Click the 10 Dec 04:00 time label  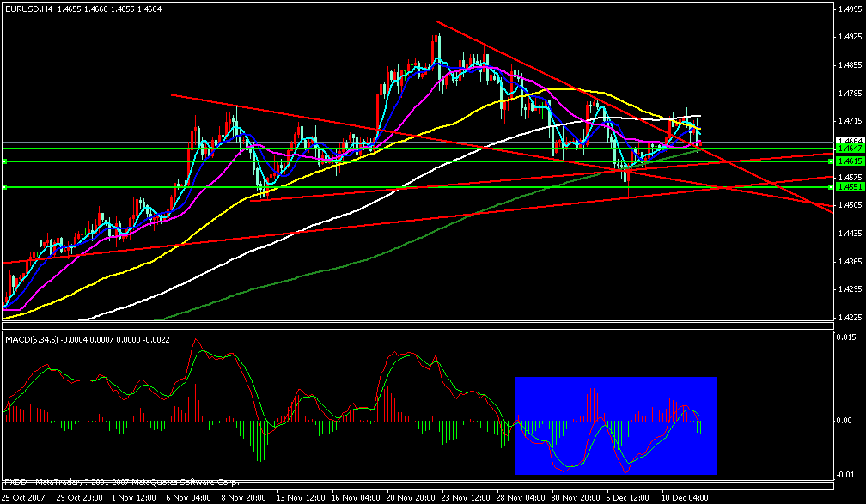(x=685, y=498)
